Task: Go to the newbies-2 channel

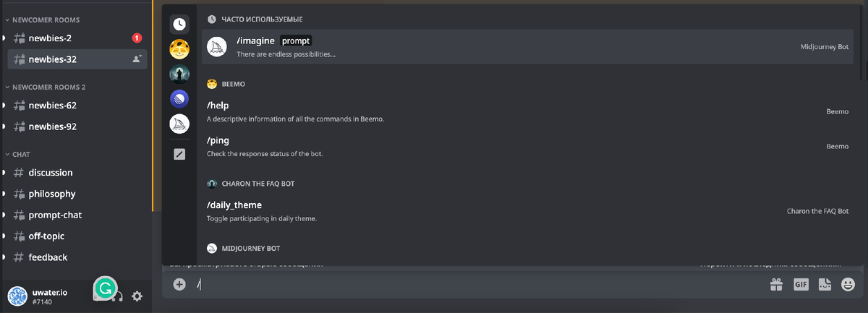Action: [x=49, y=38]
